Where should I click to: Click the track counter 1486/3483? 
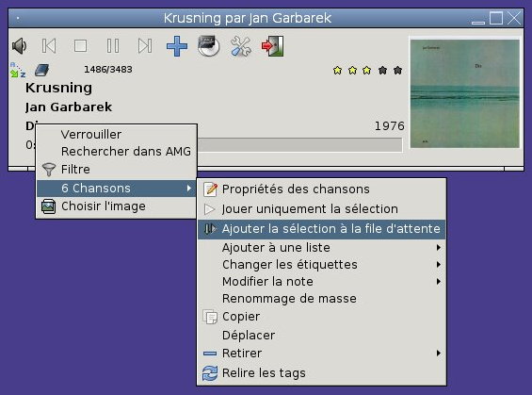pos(108,69)
